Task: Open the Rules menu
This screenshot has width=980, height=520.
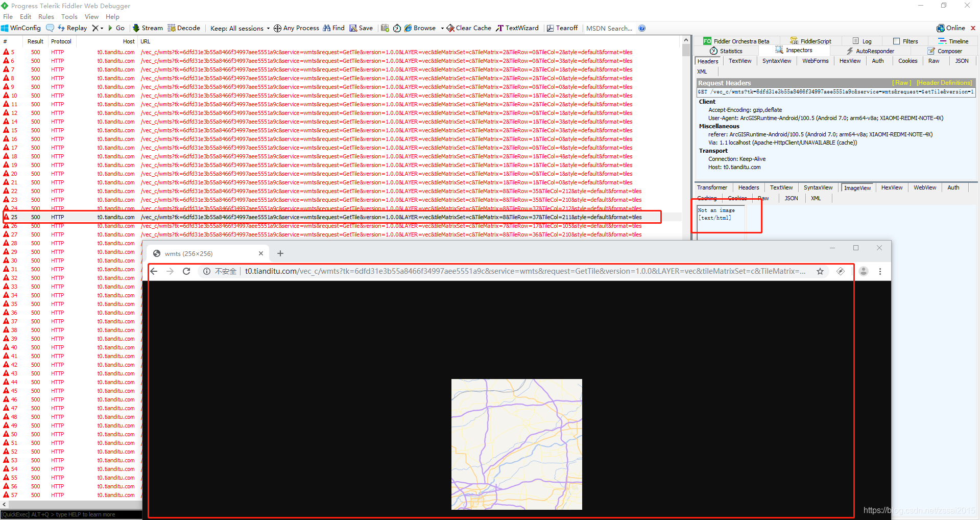Action: pyautogui.click(x=46, y=16)
